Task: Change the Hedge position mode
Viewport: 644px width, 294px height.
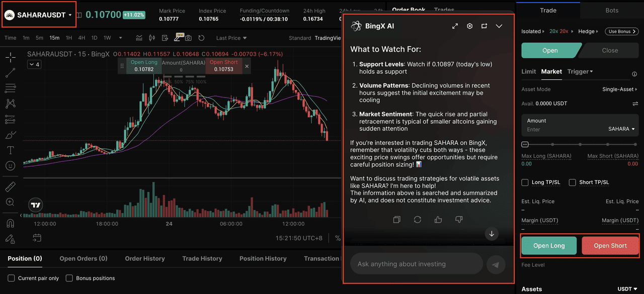Action: point(588,31)
